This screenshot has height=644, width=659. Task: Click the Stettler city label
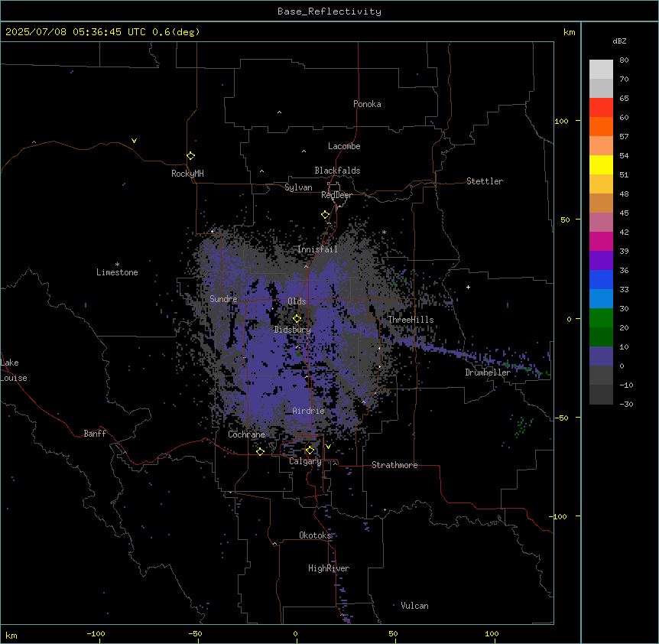(485, 181)
